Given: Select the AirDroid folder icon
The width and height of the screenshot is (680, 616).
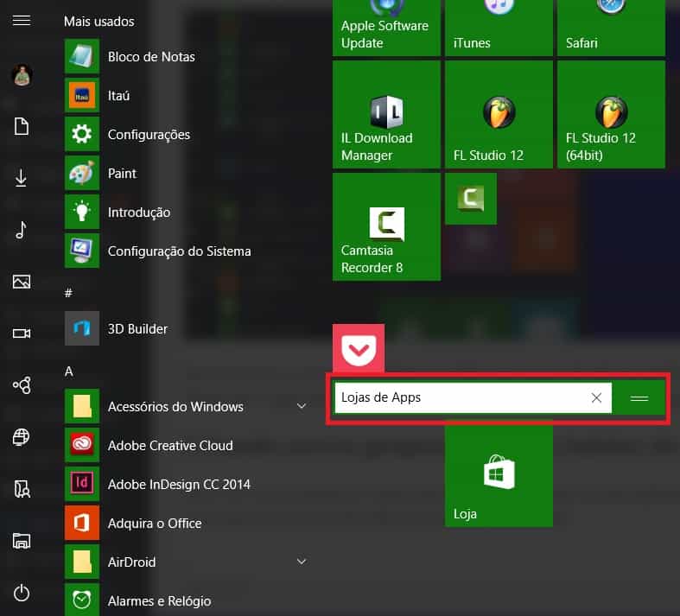Looking at the screenshot, I should point(82,562).
